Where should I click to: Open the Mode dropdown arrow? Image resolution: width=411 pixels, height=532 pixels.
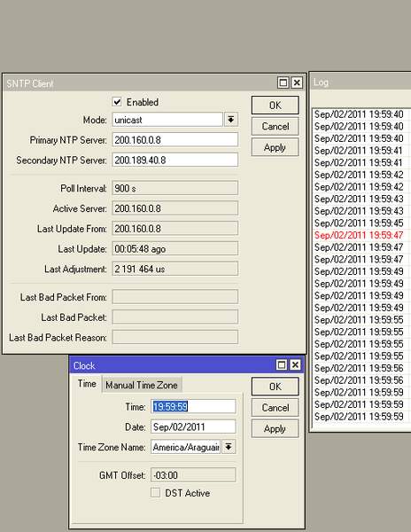[x=230, y=120]
